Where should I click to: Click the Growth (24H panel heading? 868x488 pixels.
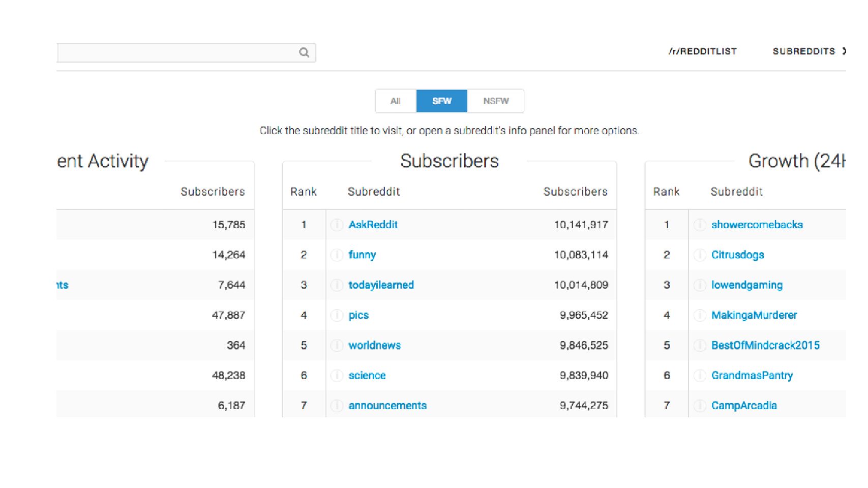pos(797,161)
